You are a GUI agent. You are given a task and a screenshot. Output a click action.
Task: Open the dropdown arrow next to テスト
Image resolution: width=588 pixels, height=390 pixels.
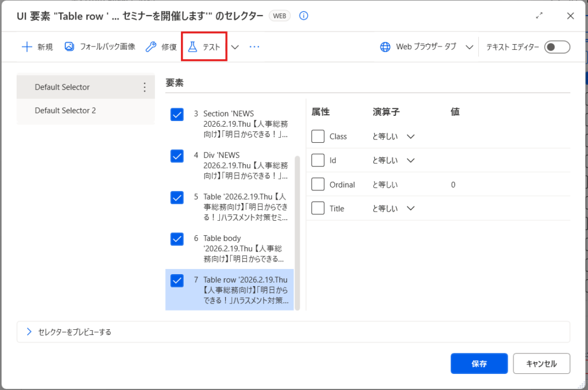[235, 47]
